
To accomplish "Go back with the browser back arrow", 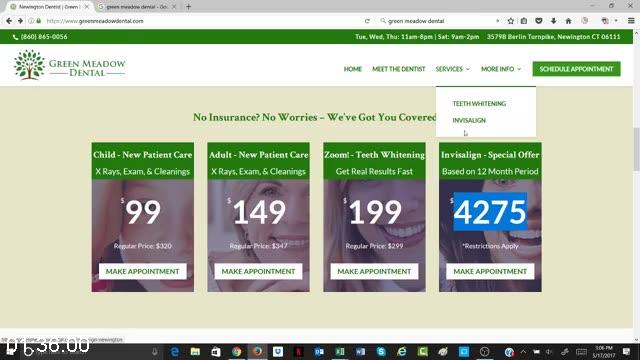I will tap(9, 21).
